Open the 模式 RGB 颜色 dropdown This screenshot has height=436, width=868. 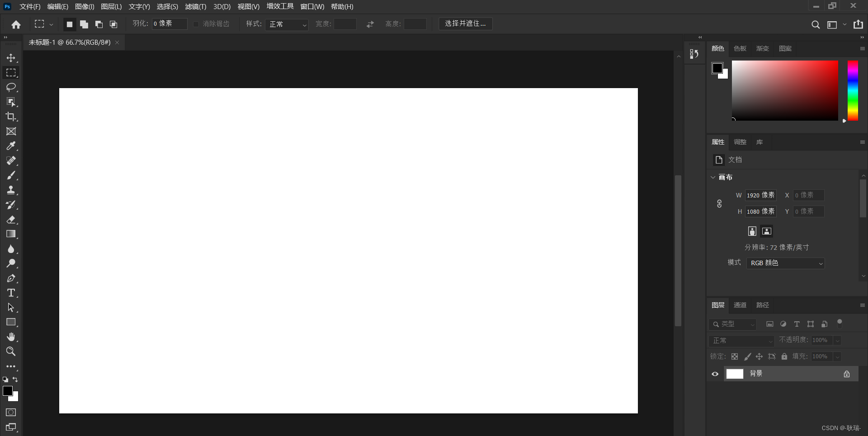[x=786, y=263]
